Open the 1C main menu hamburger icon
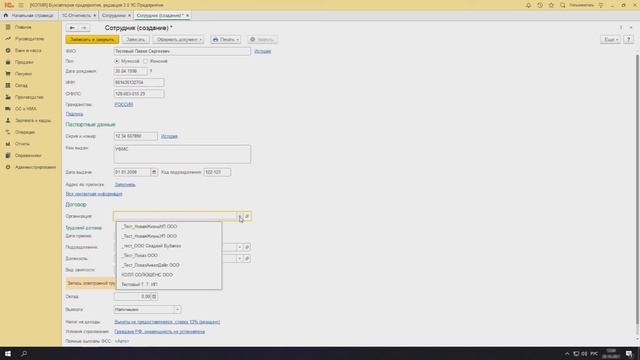This screenshot has width=640, height=360. point(21,5)
